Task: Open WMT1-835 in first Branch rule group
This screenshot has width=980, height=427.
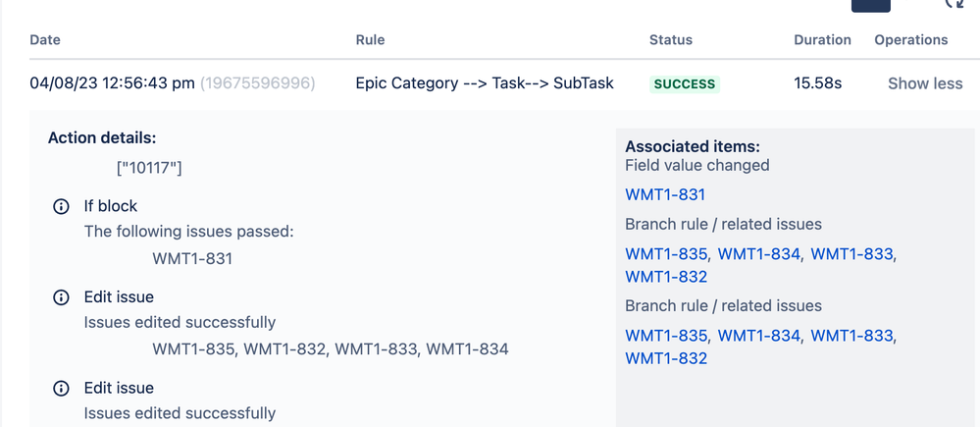Action: pyautogui.click(x=666, y=254)
